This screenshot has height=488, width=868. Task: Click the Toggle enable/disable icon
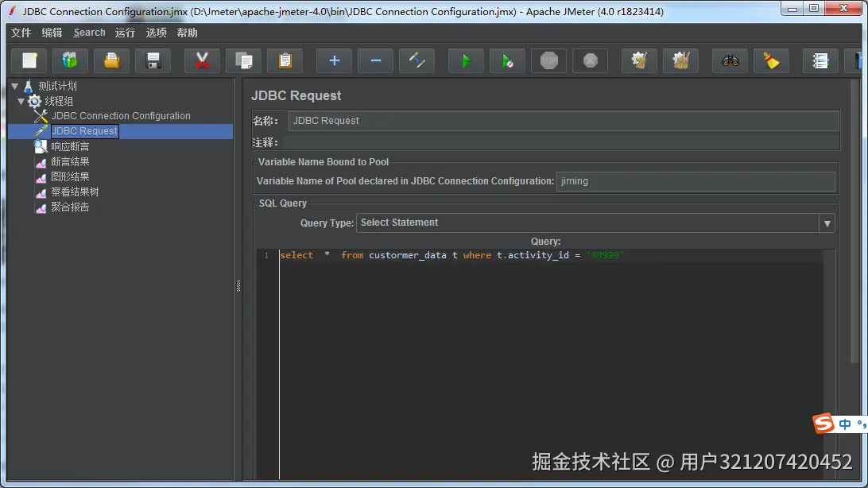pos(417,60)
